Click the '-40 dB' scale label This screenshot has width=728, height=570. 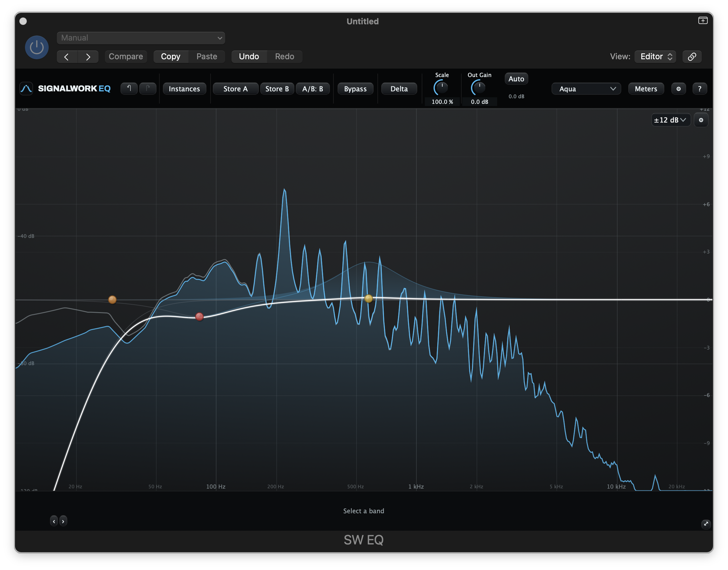26,236
